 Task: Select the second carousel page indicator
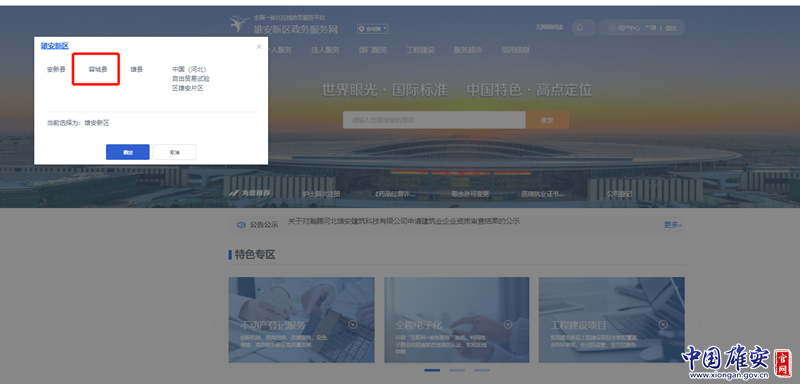coord(457,370)
